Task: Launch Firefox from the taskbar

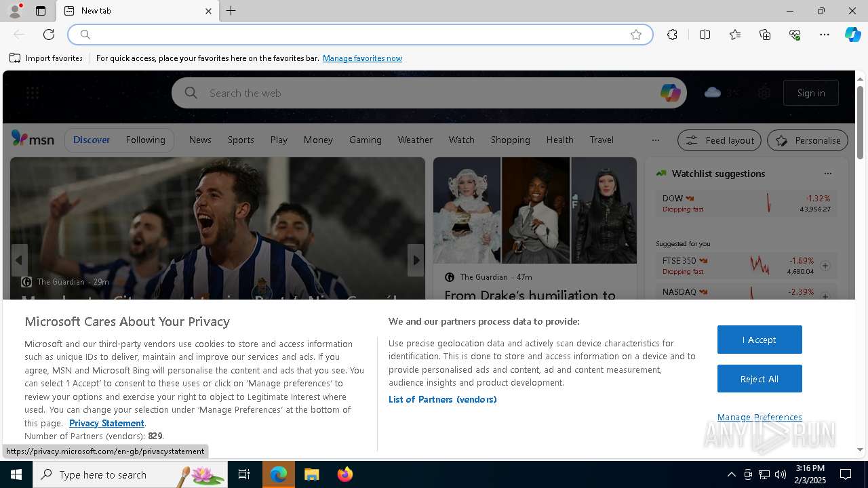Action: pos(345,474)
